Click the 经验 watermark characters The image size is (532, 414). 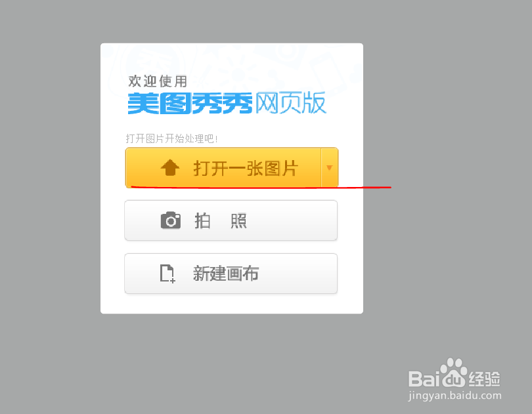click(x=484, y=379)
